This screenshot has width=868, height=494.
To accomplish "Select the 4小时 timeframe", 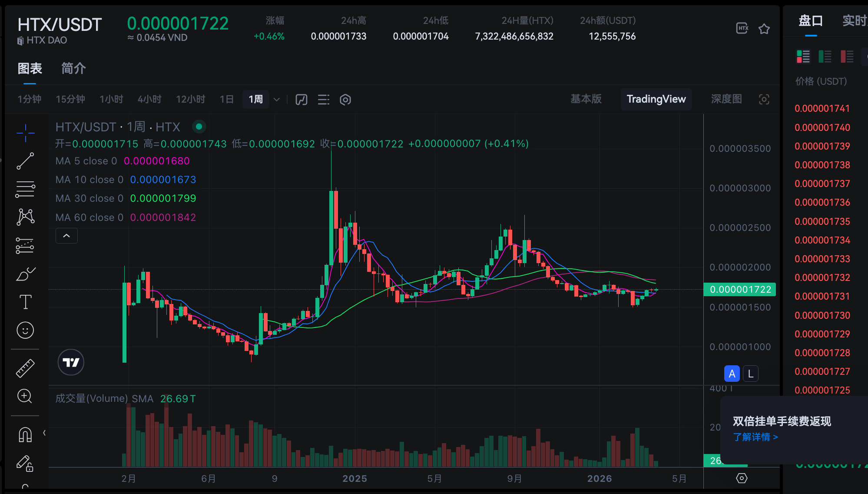I will (x=149, y=99).
